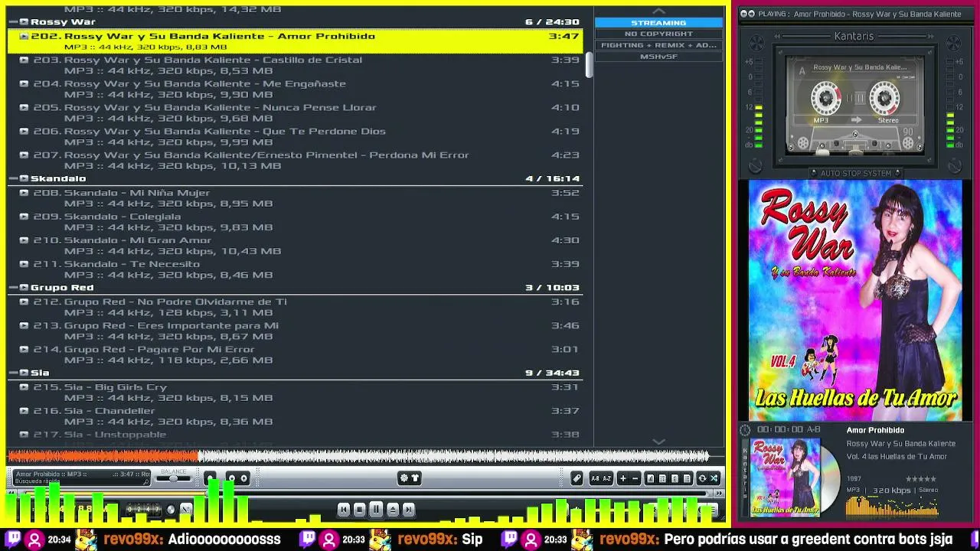The width and height of the screenshot is (980, 551).
Task: Skip to the next track
Action: (x=409, y=510)
